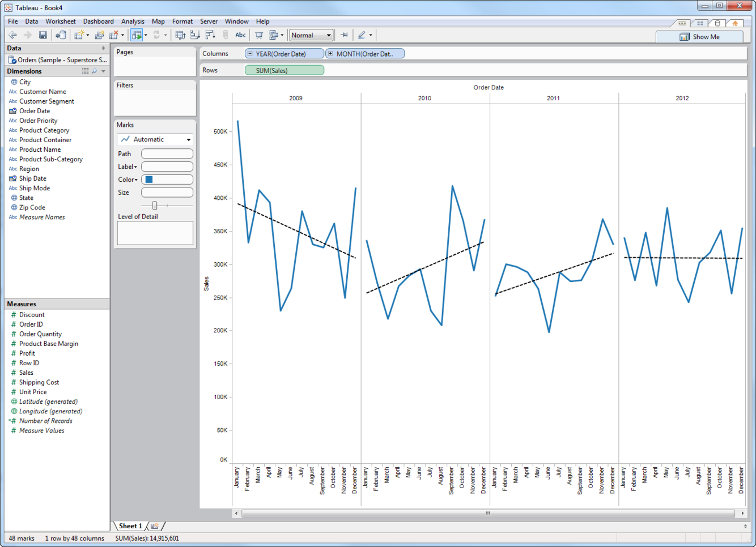Open the Highlight pen dropdown arrow
The width and height of the screenshot is (756, 547).
tap(371, 35)
